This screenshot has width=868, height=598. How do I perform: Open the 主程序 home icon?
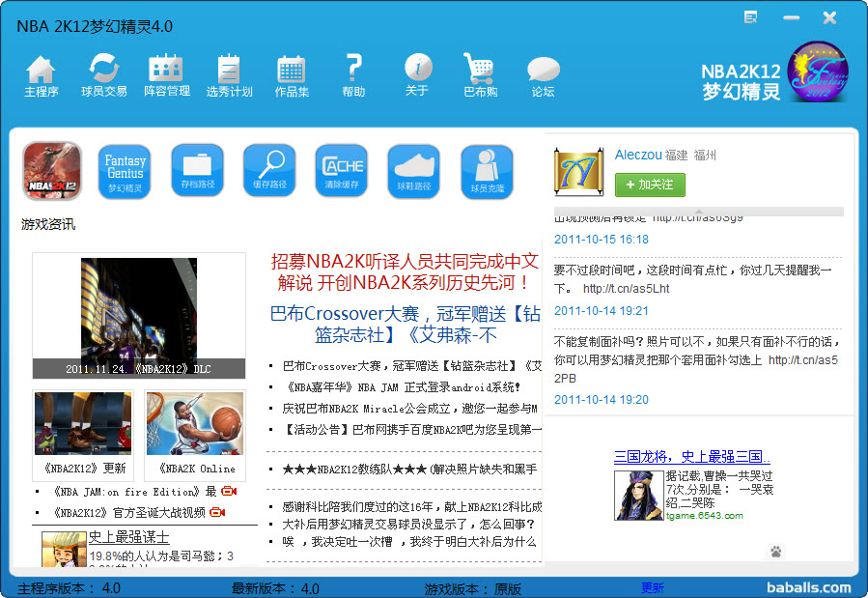point(41,75)
